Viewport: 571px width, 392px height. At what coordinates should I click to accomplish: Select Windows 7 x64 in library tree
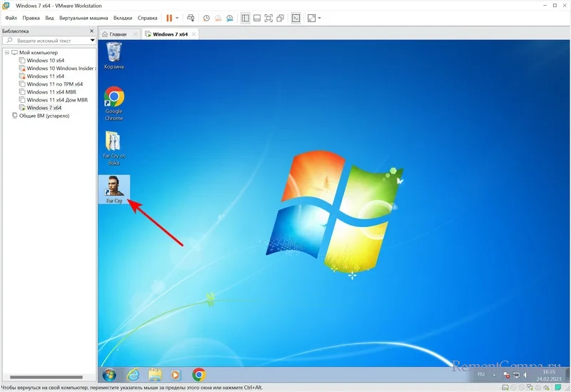44,108
